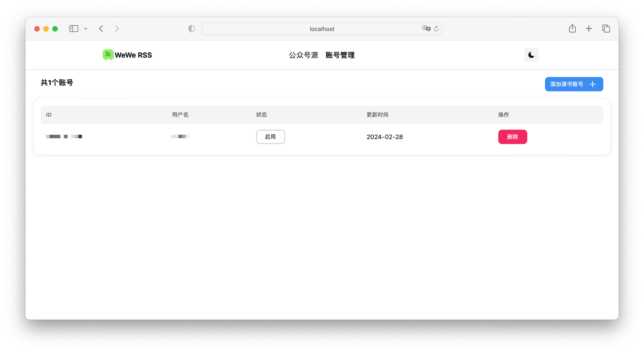Switch to the 账号管理 tab

[x=340, y=55]
